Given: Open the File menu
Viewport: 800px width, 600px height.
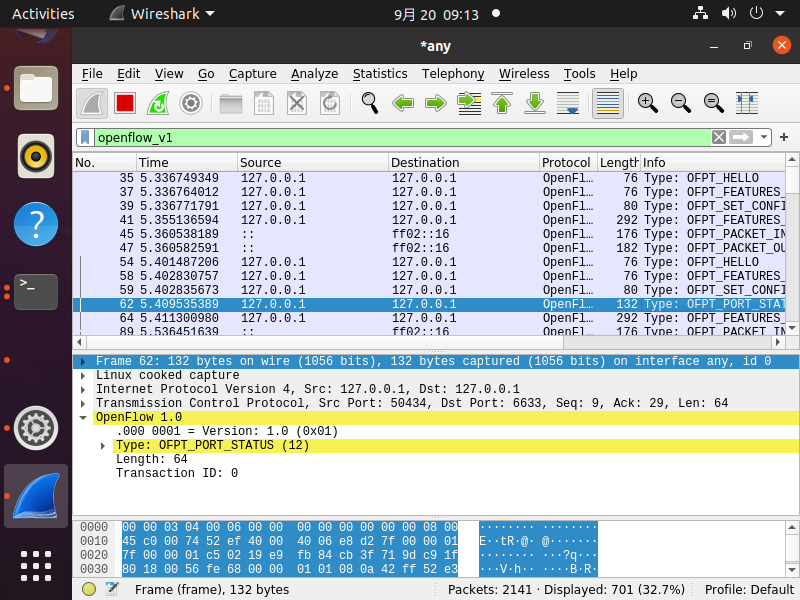Looking at the screenshot, I should [x=92, y=74].
